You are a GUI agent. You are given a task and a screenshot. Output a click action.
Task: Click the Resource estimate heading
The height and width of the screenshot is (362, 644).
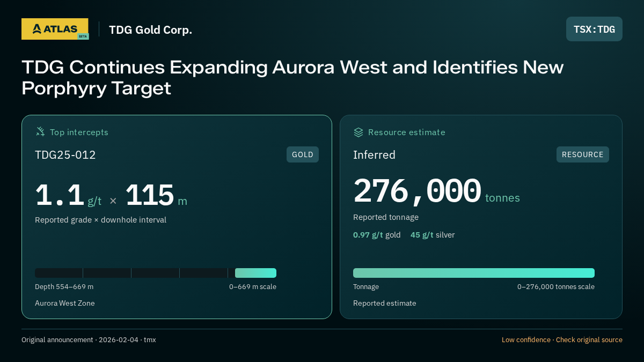click(x=406, y=132)
